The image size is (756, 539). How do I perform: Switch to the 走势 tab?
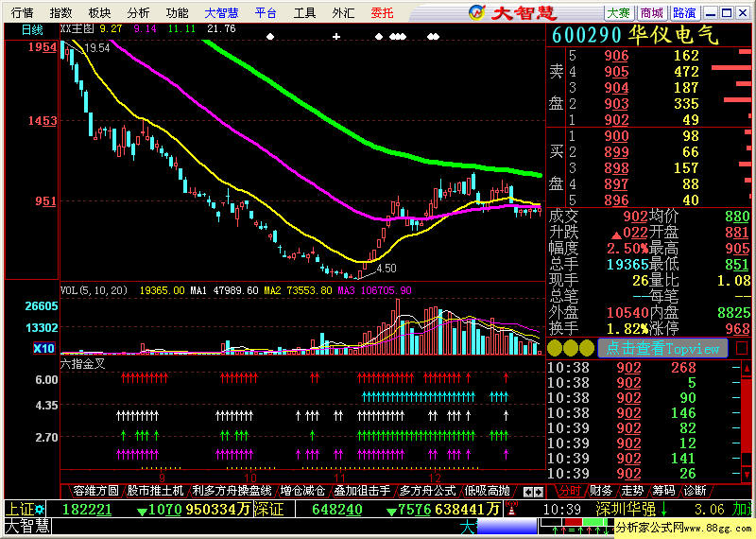pyautogui.click(x=632, y=491)
